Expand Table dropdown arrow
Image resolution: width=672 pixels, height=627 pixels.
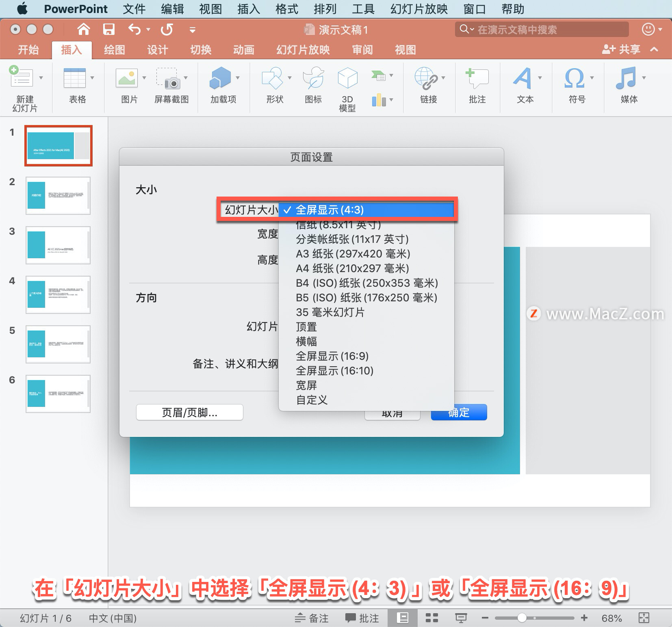pos(92,78)
